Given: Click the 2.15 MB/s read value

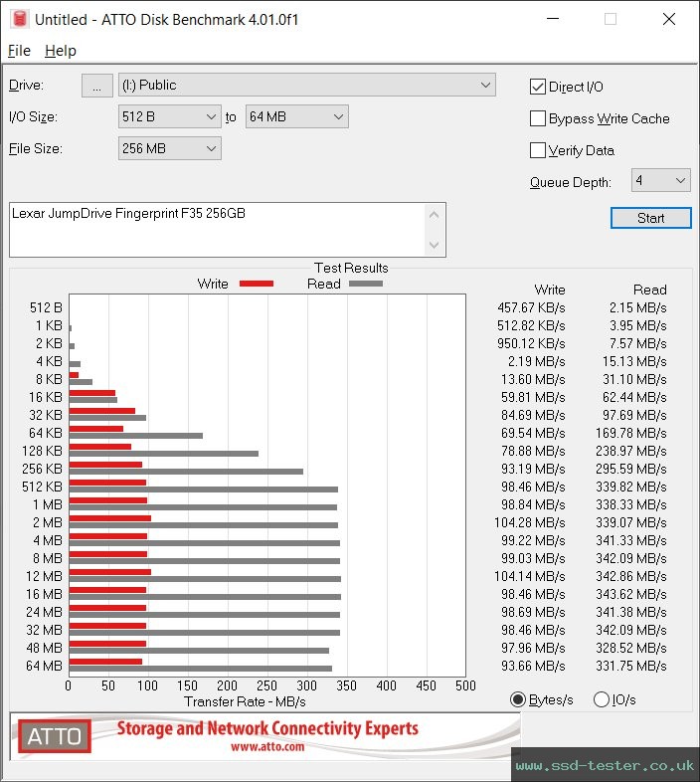Looking at the screenshot, I should click(x=637, y=307).
